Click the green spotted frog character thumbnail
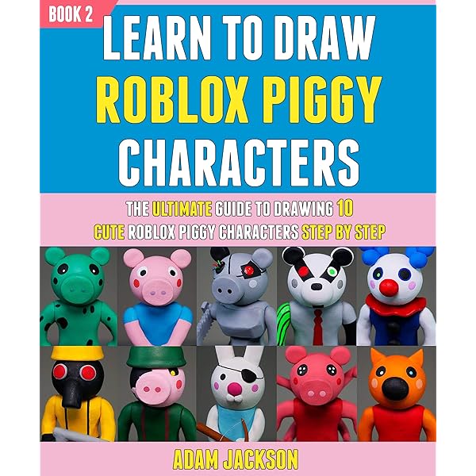The image size is (476, 476). [79, 296]
